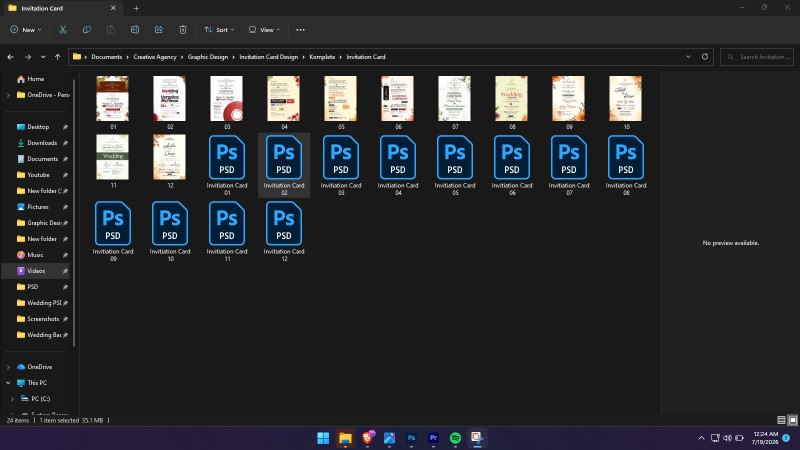This screenshot has width=800, height=450.
Task: Select Invitation Card 03 PSD file
Action: click(x=341, y=165)
